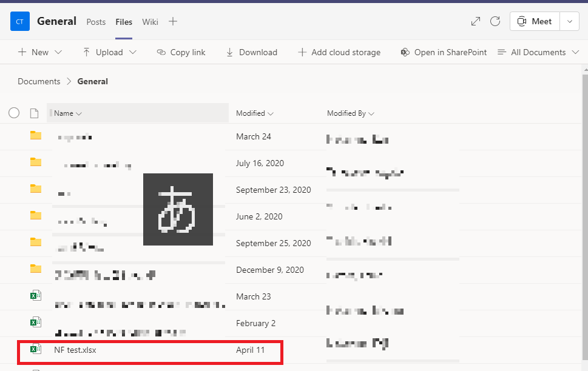Click the General channel title
The height and width of the screenshot is (371, 588).
[56, 21]
